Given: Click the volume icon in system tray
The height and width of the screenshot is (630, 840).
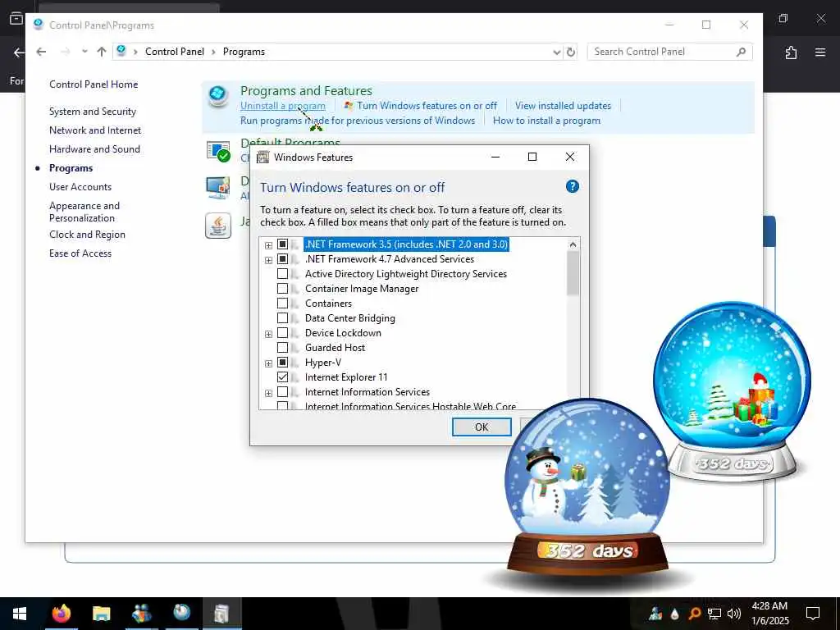Looking at the screenshot, I should pyautogui.click(x=734, y=614).
